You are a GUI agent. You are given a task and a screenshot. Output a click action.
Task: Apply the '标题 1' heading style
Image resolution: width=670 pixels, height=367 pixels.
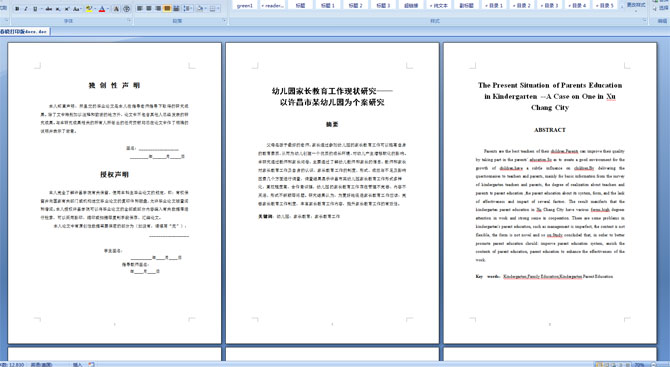328,6
